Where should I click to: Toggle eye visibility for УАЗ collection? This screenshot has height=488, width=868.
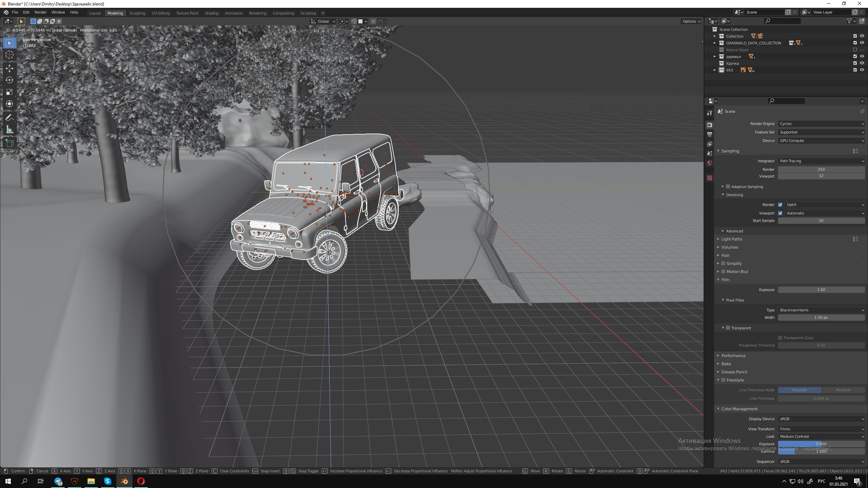click(862, 70)
